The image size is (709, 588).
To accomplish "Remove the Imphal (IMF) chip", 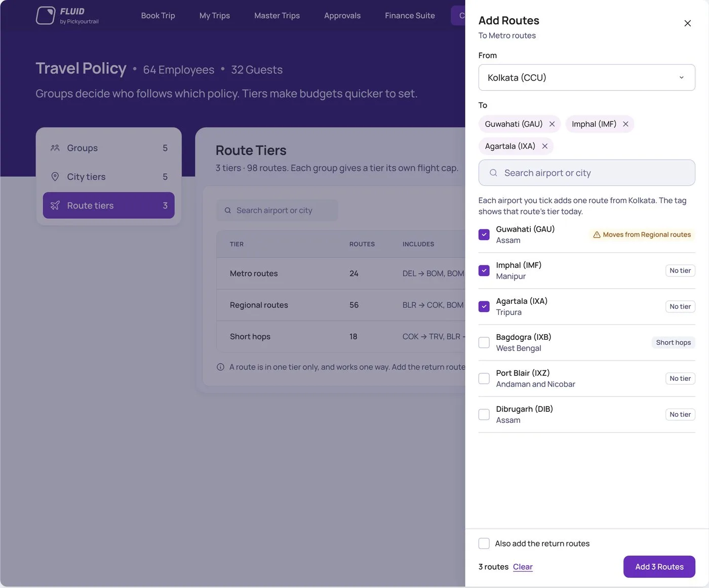I will (x=625, y=124).
